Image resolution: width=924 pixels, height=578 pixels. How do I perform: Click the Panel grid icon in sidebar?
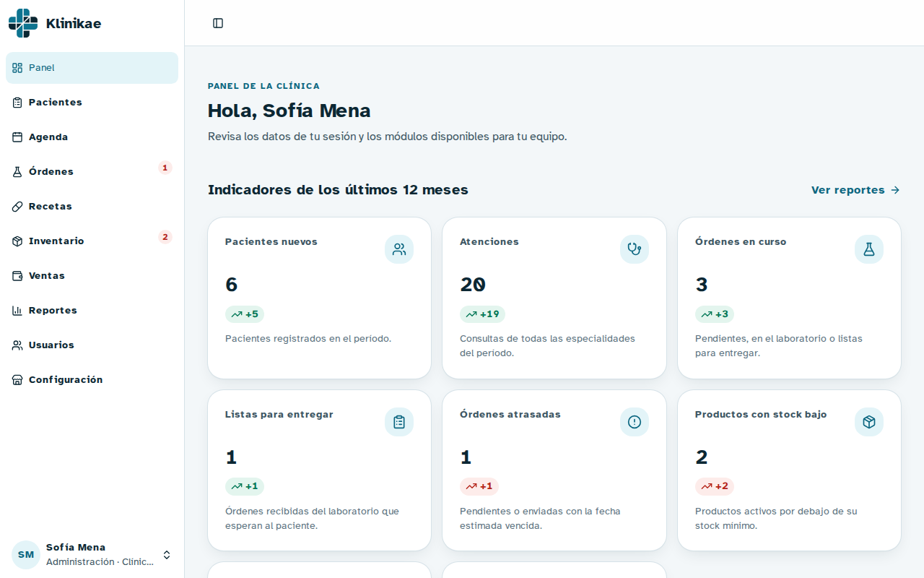pos(17,68)
